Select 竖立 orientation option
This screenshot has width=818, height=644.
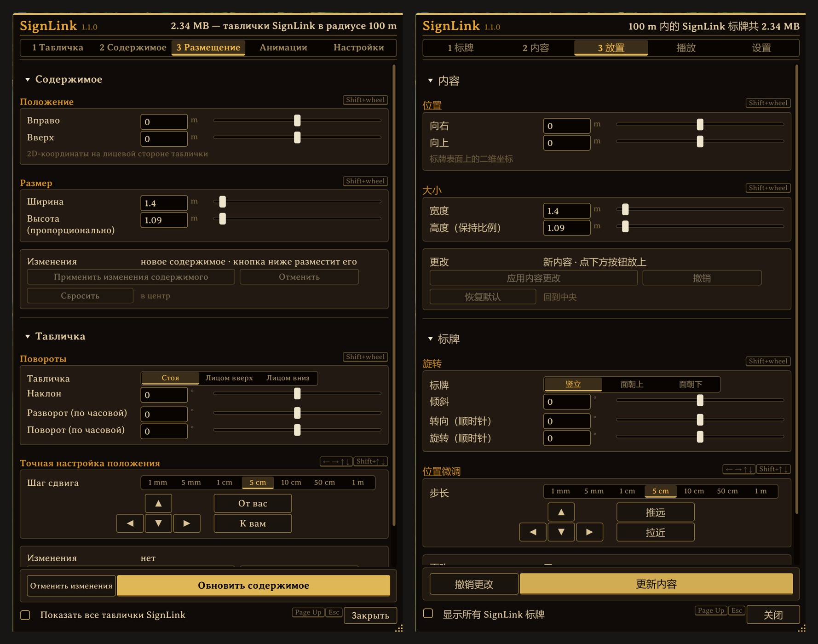pos(573,384)
